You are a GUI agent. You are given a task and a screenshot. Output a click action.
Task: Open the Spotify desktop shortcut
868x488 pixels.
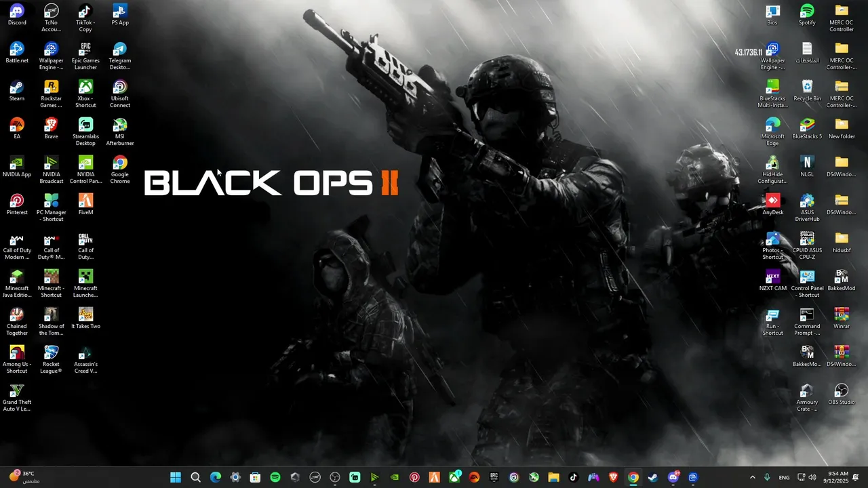point(807,15)
